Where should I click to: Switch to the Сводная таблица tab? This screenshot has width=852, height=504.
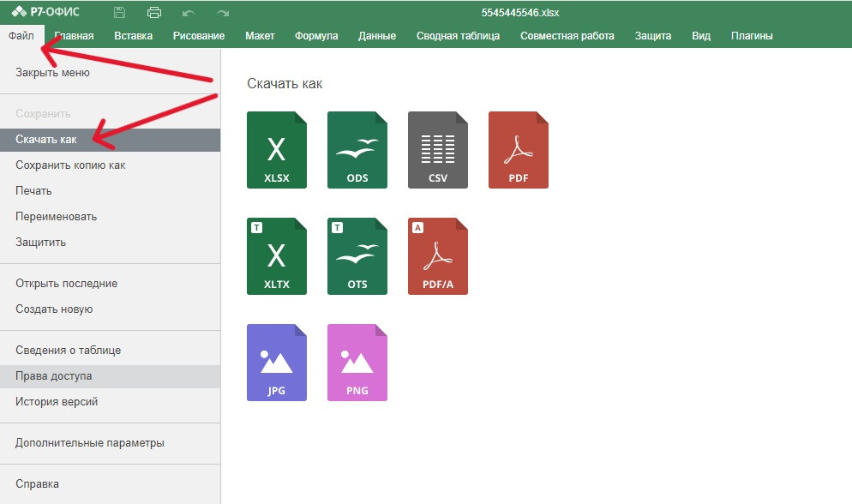pos(458,36)
